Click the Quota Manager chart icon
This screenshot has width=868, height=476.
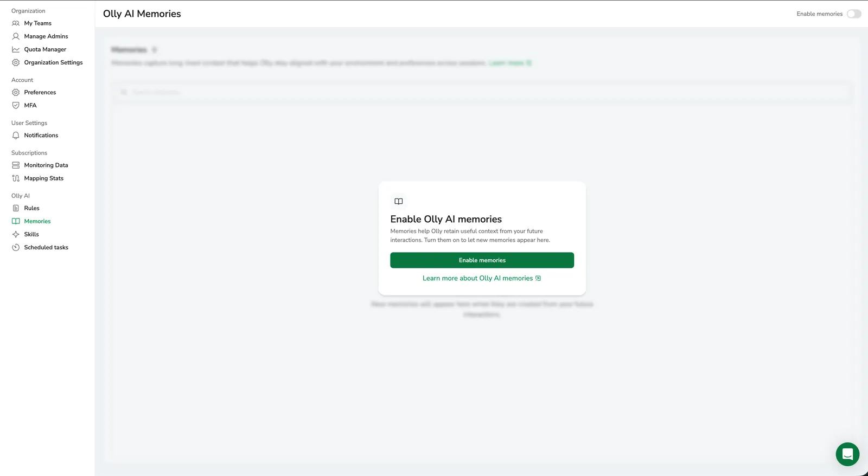pyautogui.click(x=16, y=49)
